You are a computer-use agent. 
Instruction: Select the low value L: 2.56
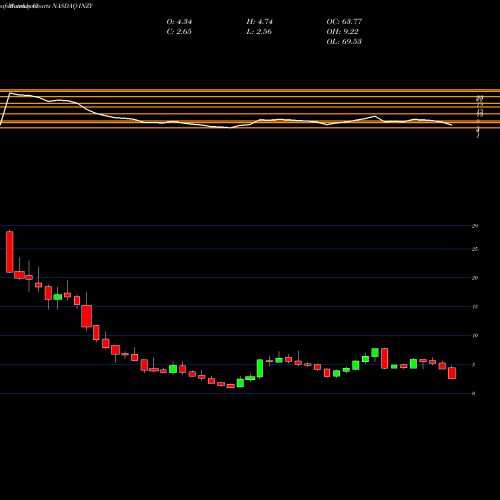click(x=259, y=32)
